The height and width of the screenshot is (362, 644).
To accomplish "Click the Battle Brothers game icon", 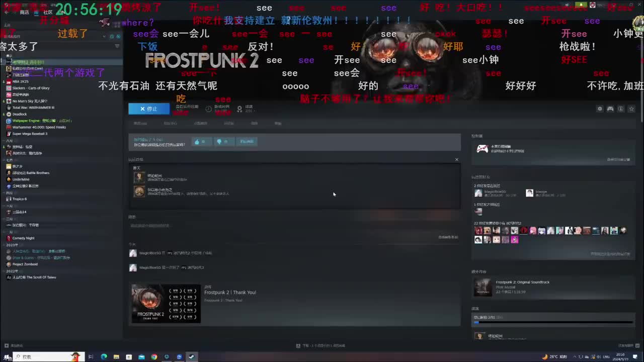I will [9, 173].
